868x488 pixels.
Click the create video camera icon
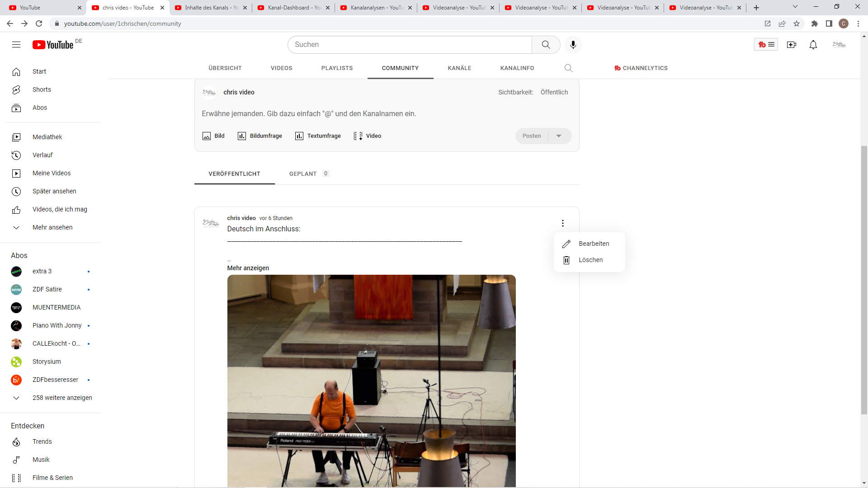click(791, 45)
